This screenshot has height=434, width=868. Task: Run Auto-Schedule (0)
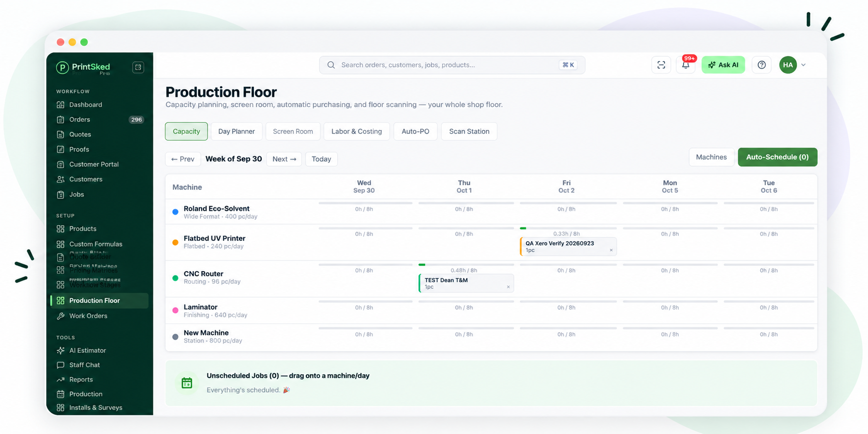click(x=777, y=157)
